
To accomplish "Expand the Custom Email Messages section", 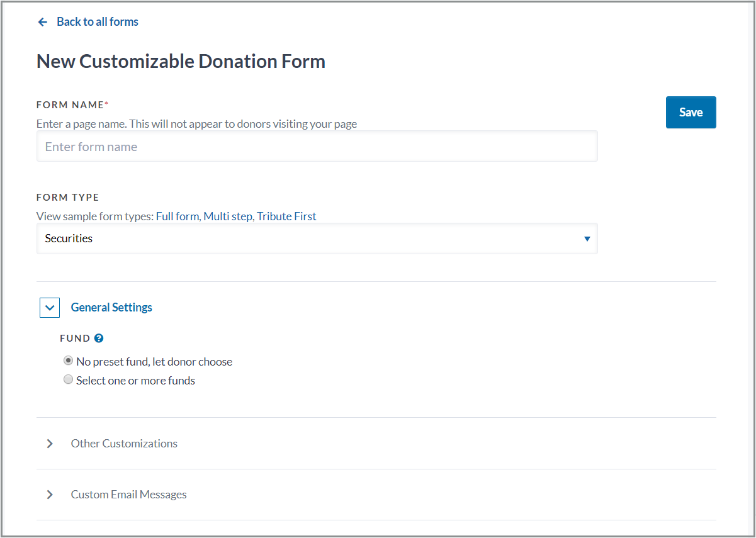I will click(128, 495).
